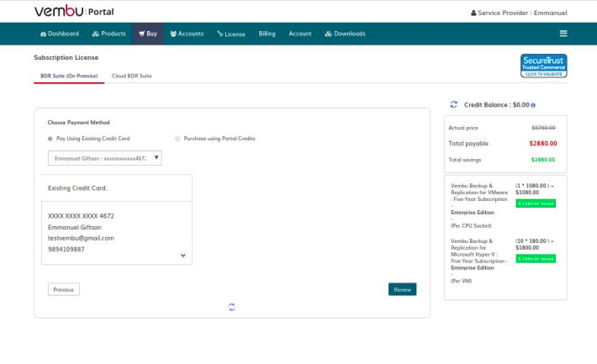Image resolution: width=597 pixels, height=364 pixels.
Task: Click the Total savings $2880.00 value
Action: point(543,160)
